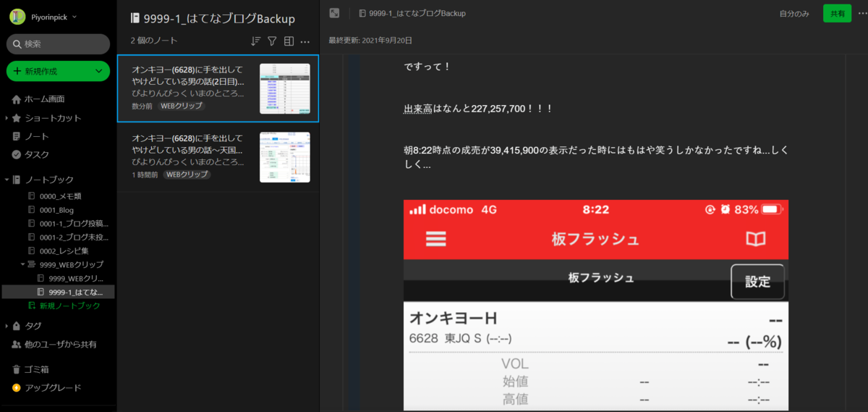The width and height of the screenshot is (868, 412).
Task: Open the note list more-actions ellipsis
Action: [x=305, y=41]
